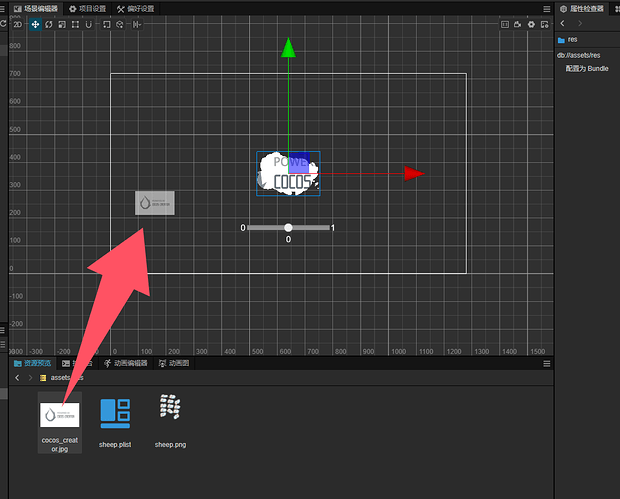Open the scene editor panel hamburger menu
Screen dimensions: 620x499
click(x=546, y=9)
